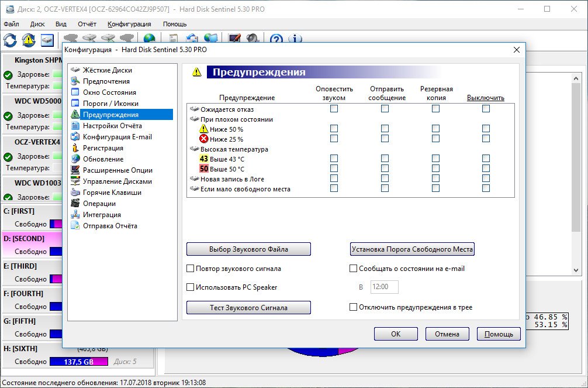The width and height of the screenshot is (588, 388).
Task: Click the red cross icon beside Ниже 25 %
Action: [x=203, y=139]
